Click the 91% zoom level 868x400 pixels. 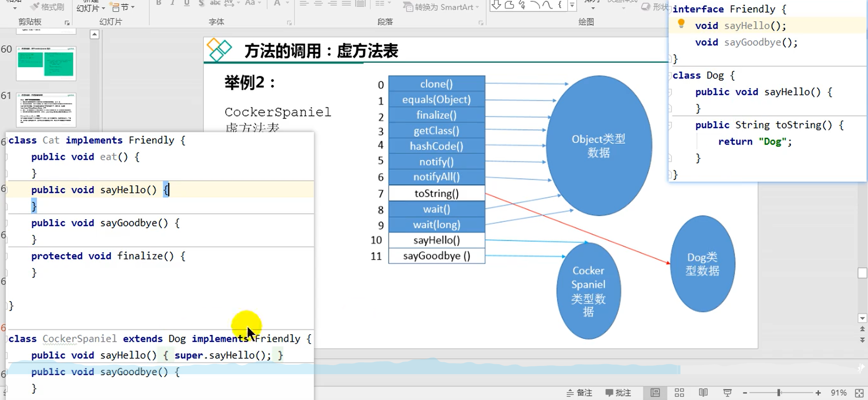839,393
